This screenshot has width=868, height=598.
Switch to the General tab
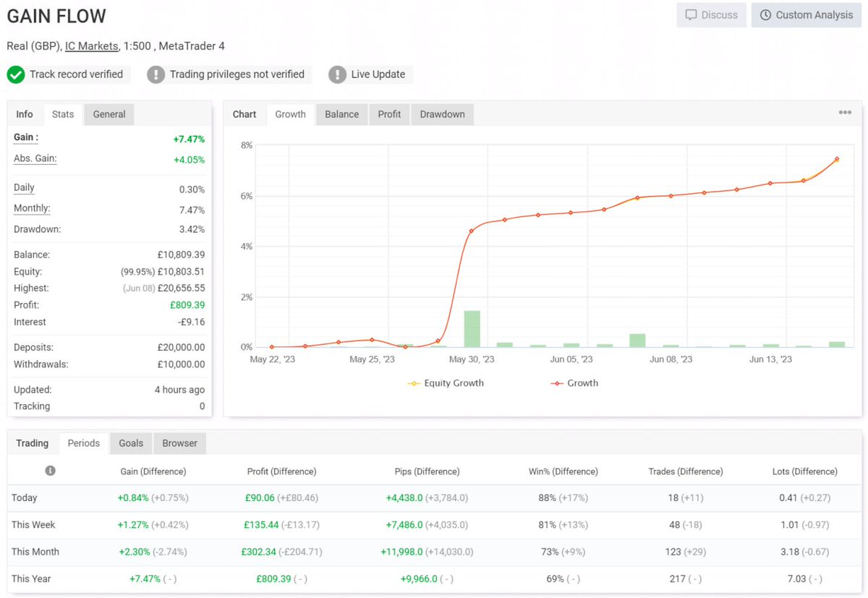(109, 114)
